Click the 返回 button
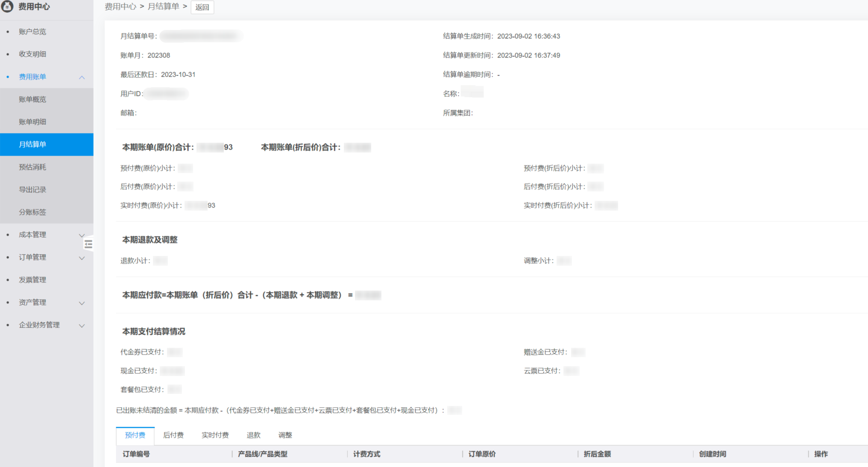This screenshot has height=467, width=868. click(202, 7)
